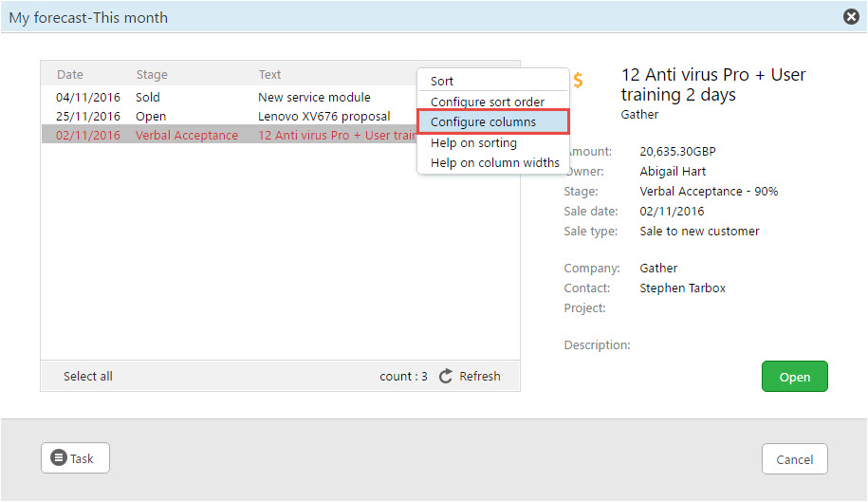Image resolution: width=868 pixels, height=502 pixels.
Task: Select the 25/11/2016 date cell
Action: [88, 116]
